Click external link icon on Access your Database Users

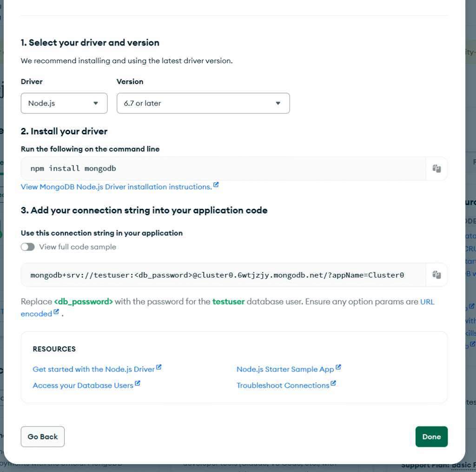click(138, 383)
